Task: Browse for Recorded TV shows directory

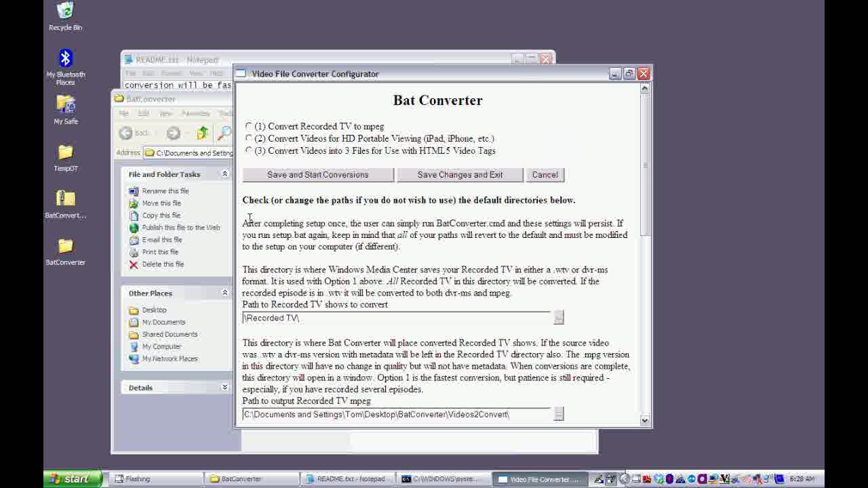Action: 559,317
